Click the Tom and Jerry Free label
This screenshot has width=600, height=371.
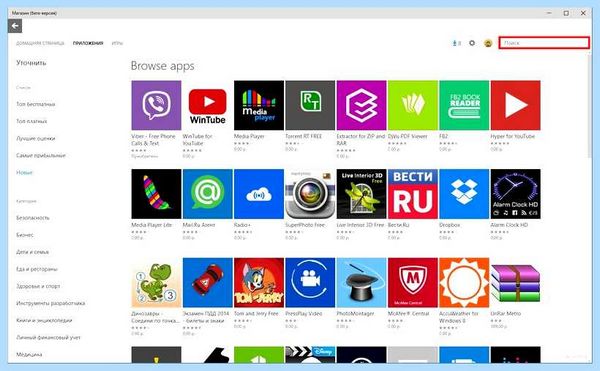[256, 314]
